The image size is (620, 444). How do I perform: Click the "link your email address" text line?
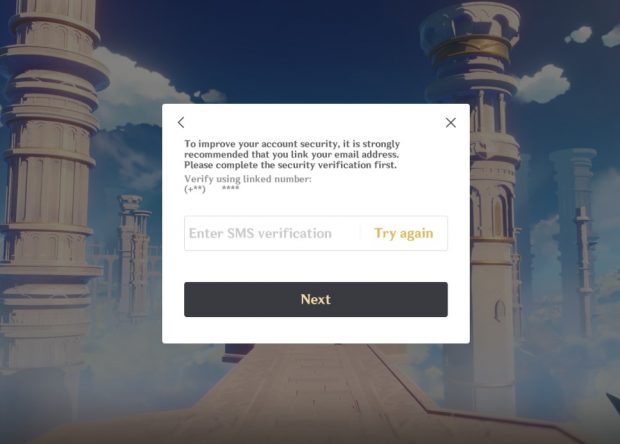point(291,154)
